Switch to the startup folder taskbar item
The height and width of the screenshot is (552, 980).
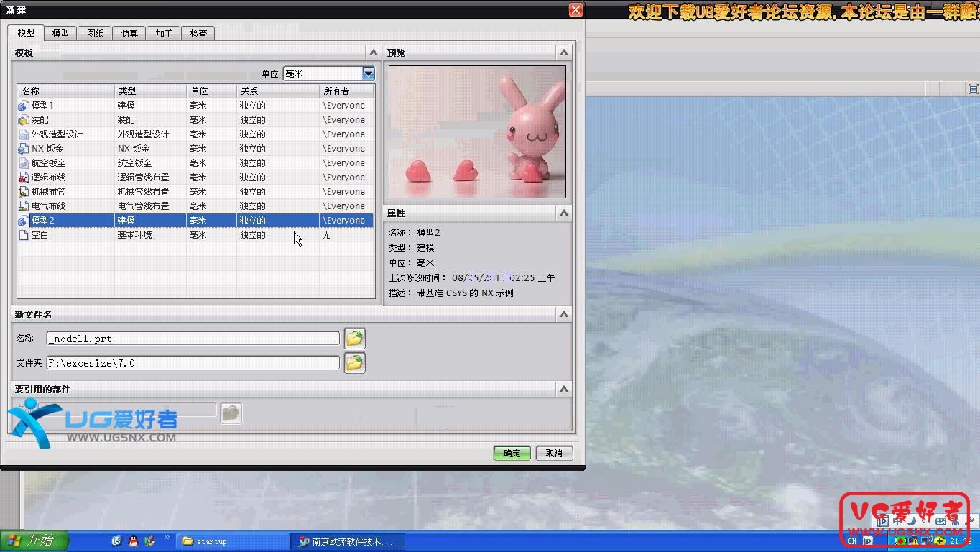click(233, 541)
